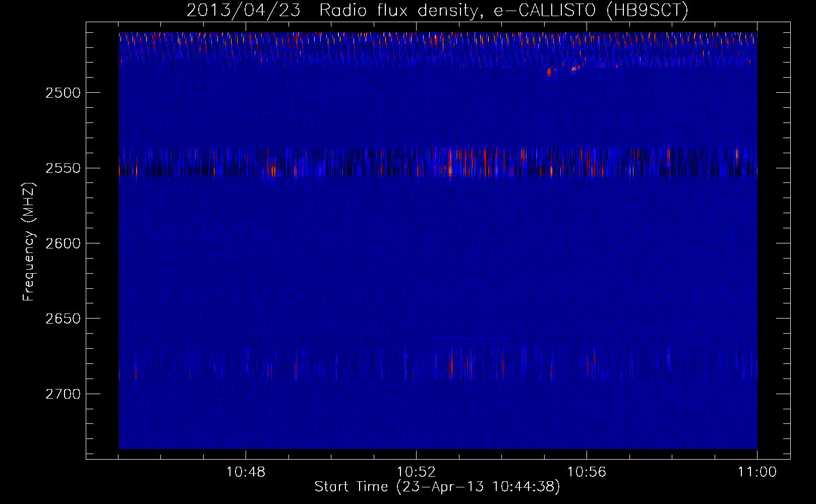Select the 2600 frequency axis label

[63, 243]
